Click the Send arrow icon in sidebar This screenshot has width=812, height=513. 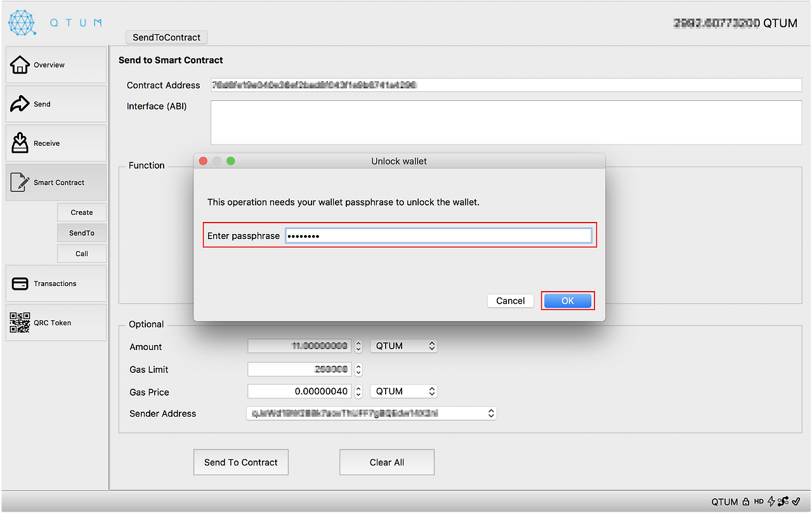(20, 104)
